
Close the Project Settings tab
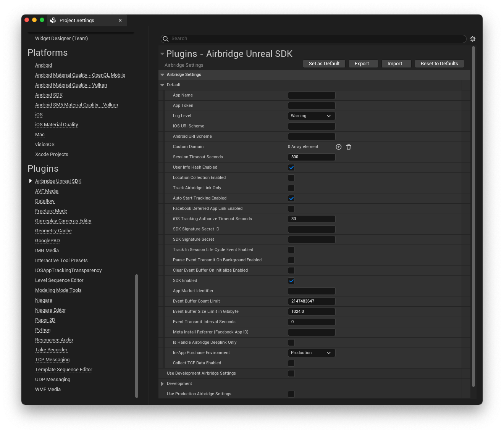point(120,21)
